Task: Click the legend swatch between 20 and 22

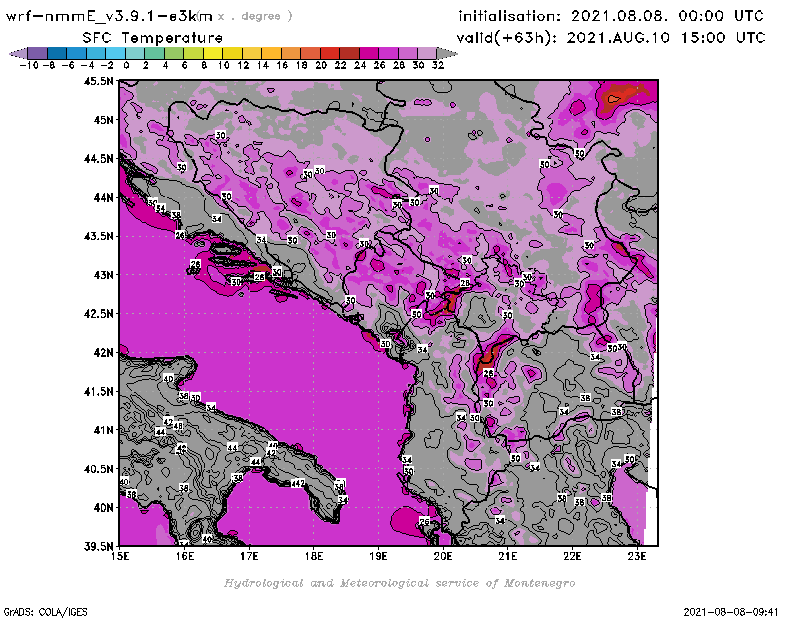Action: (x=330, y=53)
